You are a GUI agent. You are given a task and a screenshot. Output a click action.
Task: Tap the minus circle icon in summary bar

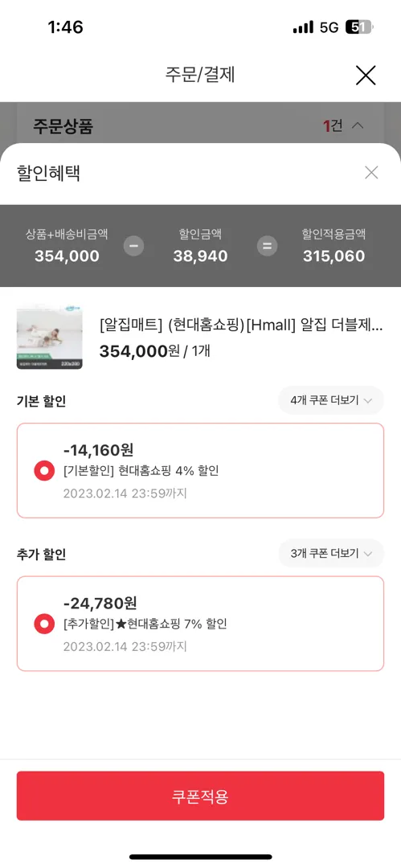pyautogui.click(x=133, y=246)
